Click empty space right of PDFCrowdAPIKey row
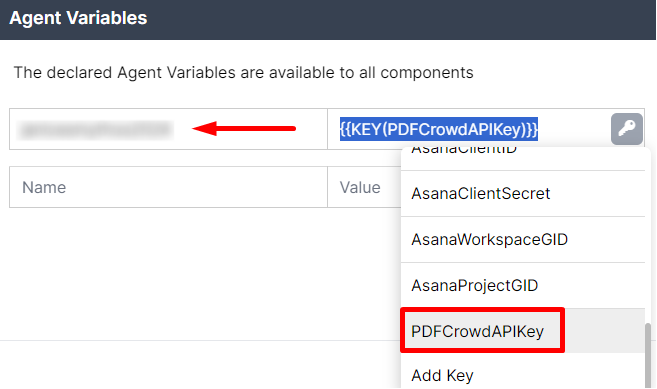Image resolution: width=657 pixels, height=389 pixels. tap(603, 331)
